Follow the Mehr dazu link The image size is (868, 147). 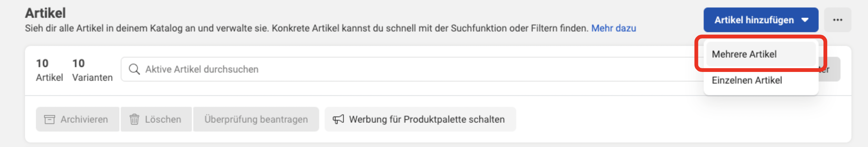[613, 28]
